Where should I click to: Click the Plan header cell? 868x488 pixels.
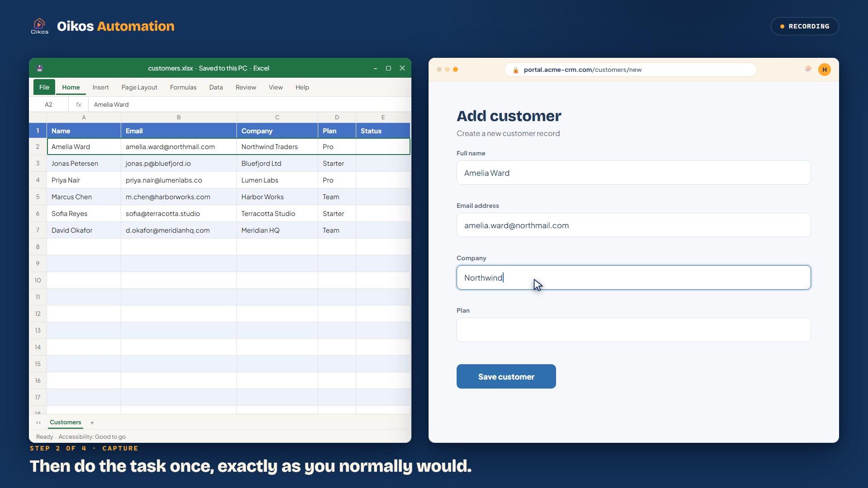click(x=337, y=131)
